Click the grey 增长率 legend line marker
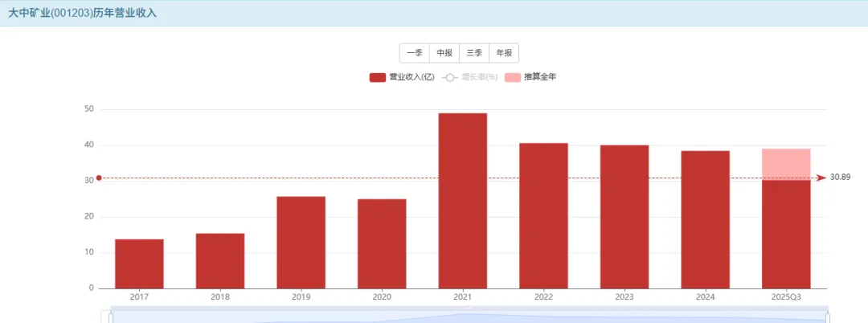 (x=450, y=77)
